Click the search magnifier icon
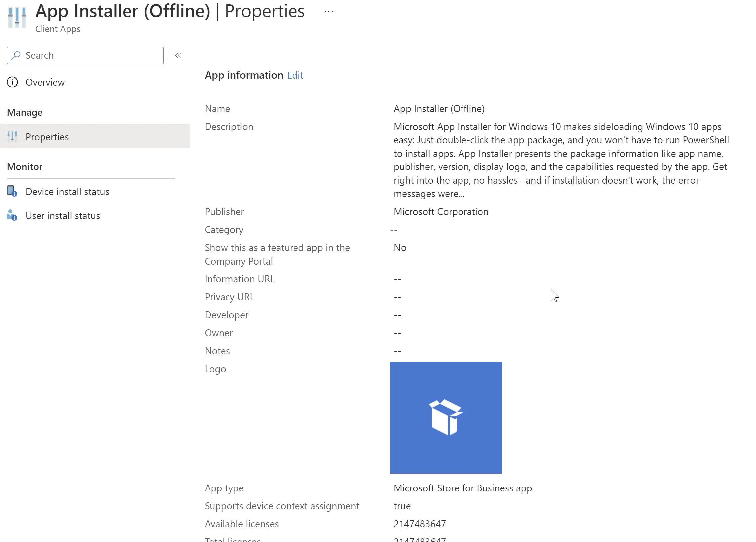Viewport: 756px width, 542px height. click(x=16, y=55)
